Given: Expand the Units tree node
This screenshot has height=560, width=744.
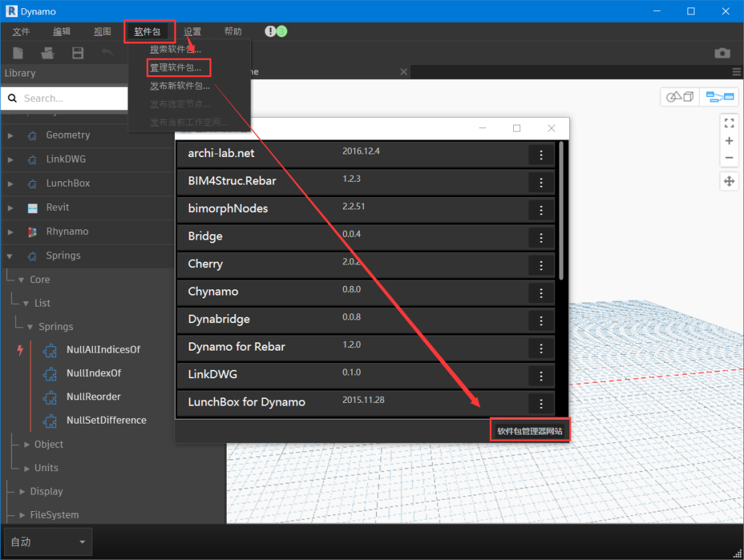Looking at the screenshot, I should coord(28,468).
